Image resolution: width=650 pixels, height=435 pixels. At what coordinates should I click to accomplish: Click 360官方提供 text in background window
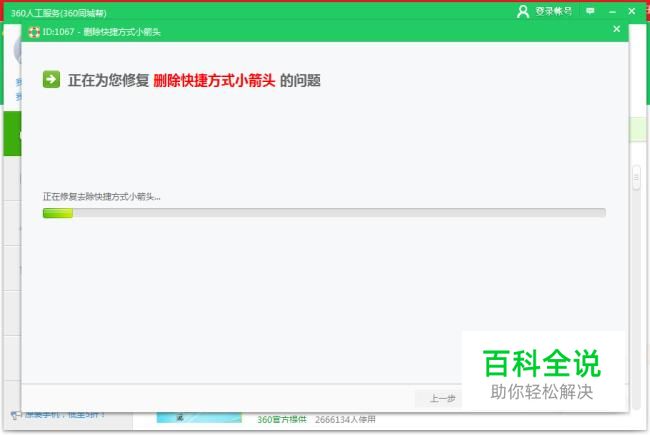tap(281, 420)
